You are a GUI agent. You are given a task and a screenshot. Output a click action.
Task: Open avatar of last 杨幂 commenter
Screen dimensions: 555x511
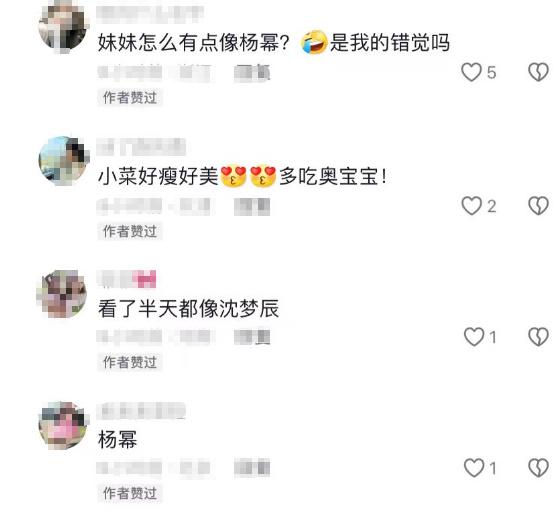coord(63,425)
